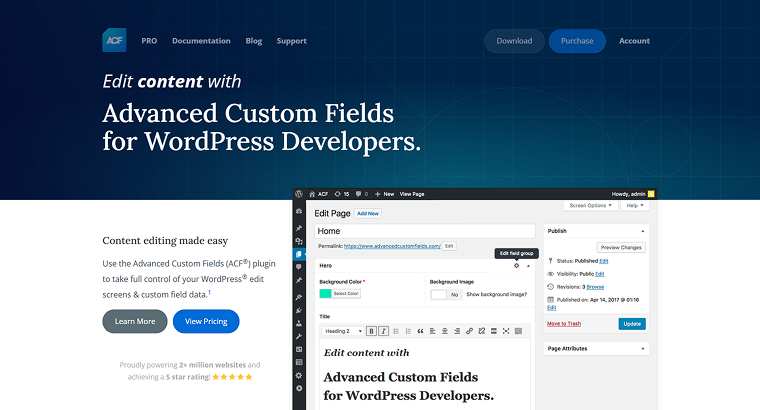760x410 pixels.
Task: Click the Collapse menu arrow icon in the sidebar
Action: tap(299, 389)
